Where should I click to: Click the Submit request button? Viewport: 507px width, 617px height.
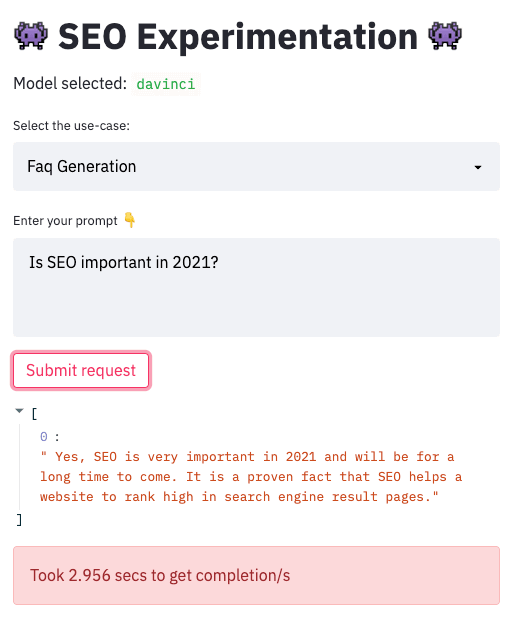(x=81, y=370)
